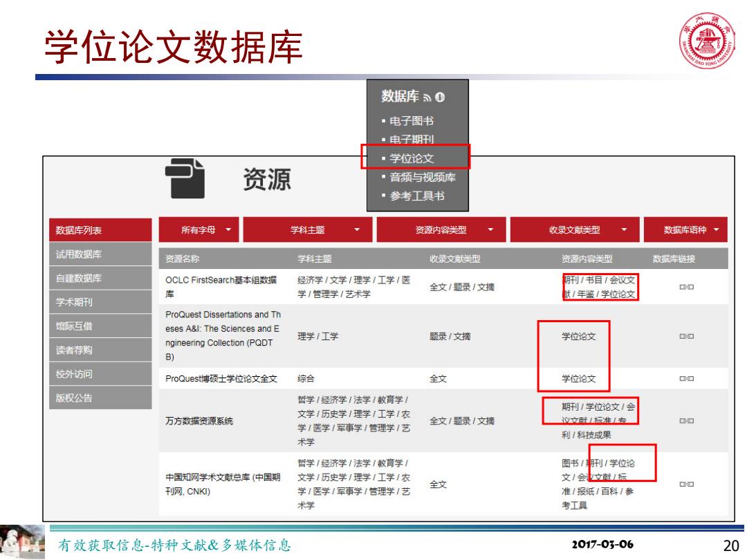This screenshot has width=747, height=560.
Task: Click content types cell in 万方数据资源系统 row
Action: pyautogui.click(x=598, y=421)
